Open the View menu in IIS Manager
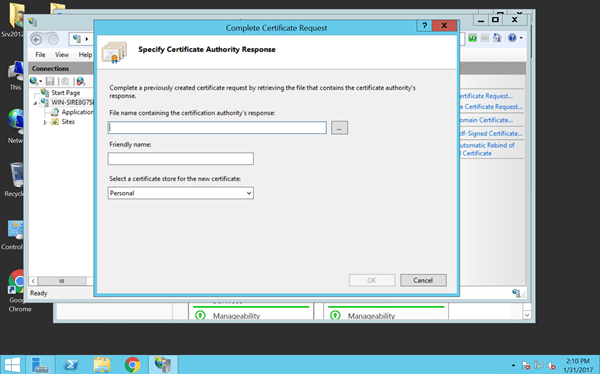 [x=62, y=55]
